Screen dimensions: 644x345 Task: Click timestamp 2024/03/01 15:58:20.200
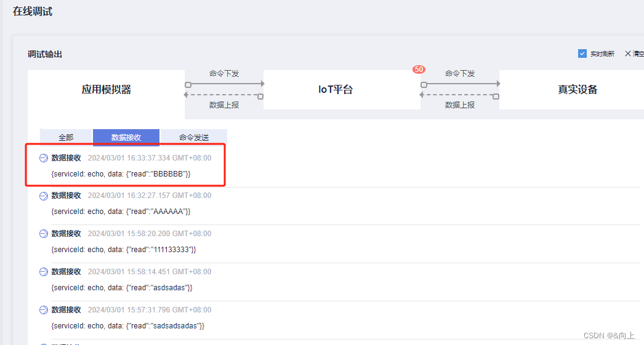(150, 234)
